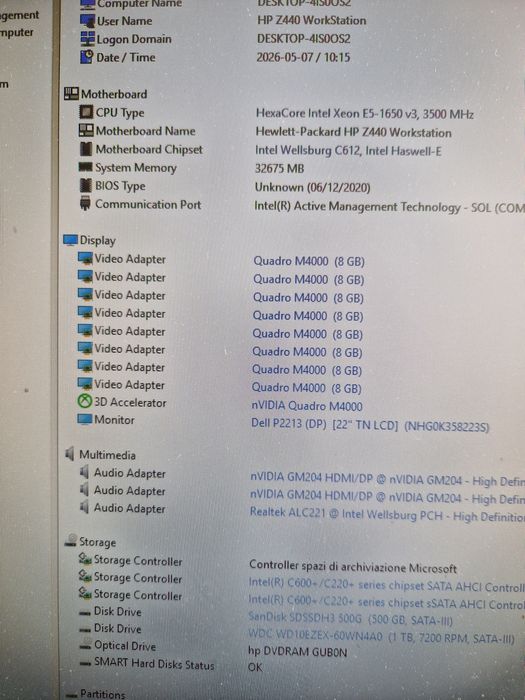Select 'Hewlett-Packard HP Z440 Workstation' value
This screenshot has width=525, height=700.
pyautogui.click(x=354, y=133)
